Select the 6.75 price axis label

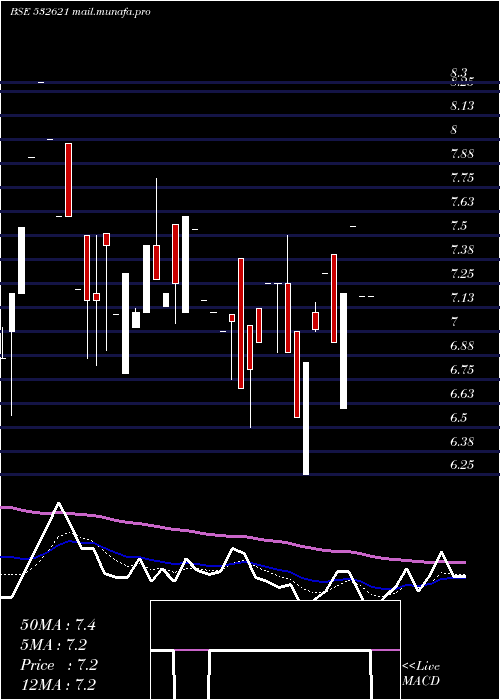462,370
